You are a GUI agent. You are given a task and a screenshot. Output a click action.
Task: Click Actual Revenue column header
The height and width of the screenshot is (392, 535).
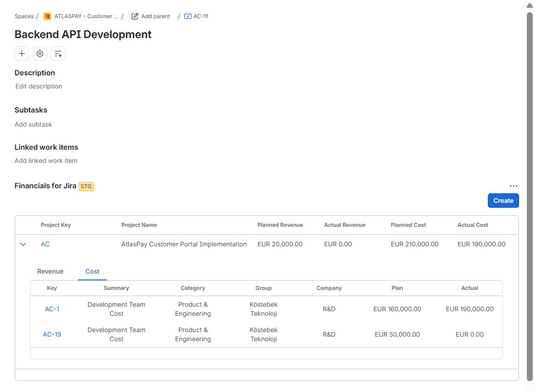click(344, 225)
